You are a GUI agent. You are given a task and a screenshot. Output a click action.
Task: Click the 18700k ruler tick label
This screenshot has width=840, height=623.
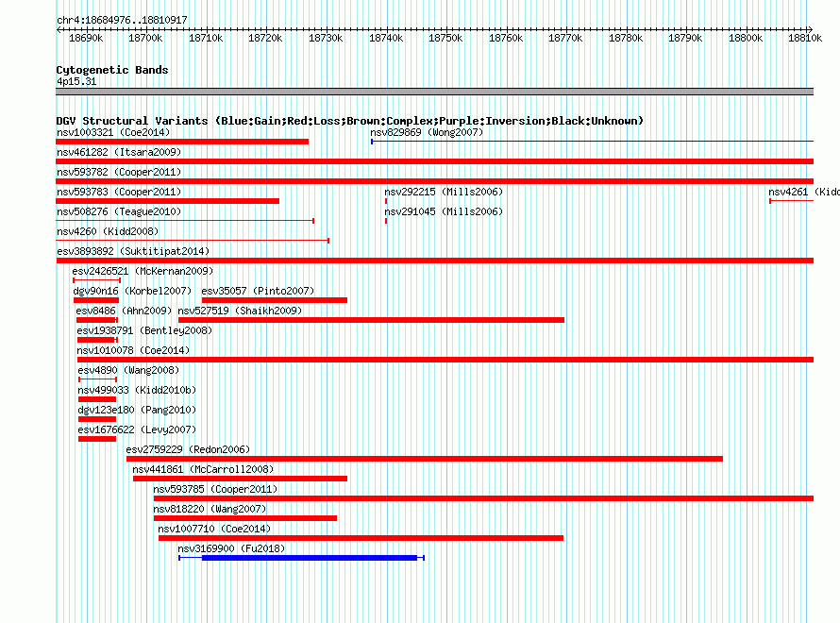[145, 38]
